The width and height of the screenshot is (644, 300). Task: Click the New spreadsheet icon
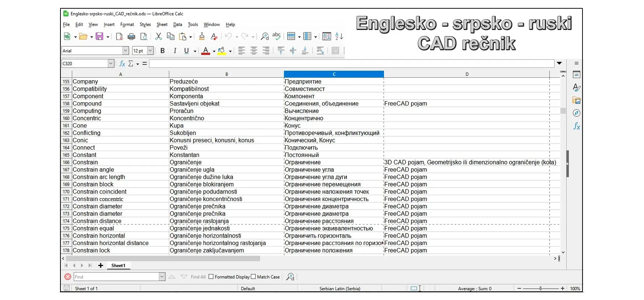67,37
